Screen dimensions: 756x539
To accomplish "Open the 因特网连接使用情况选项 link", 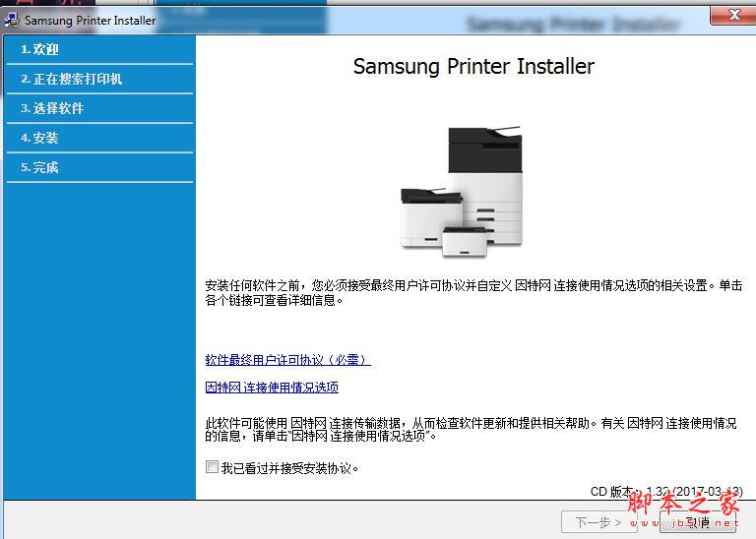I will (x=272, y=388).
